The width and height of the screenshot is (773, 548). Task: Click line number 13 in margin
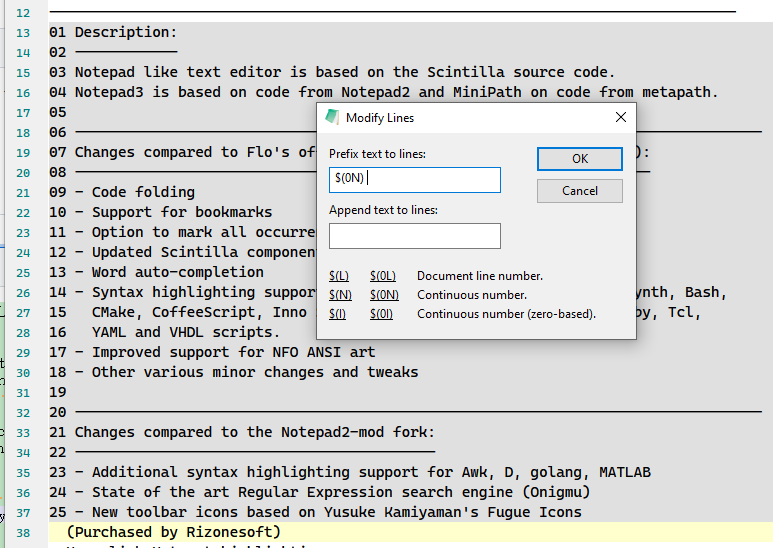pyautogui.click(x=23, y=33)
